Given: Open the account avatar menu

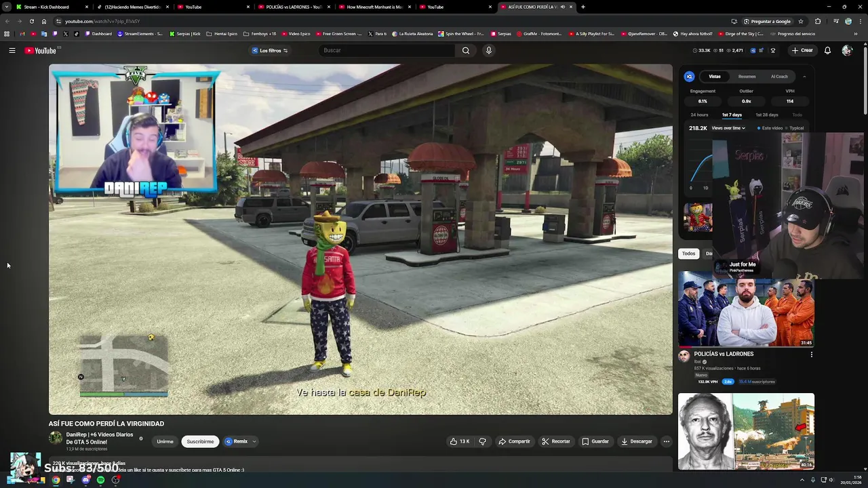Looking at the screenshot, I should 847,50.
